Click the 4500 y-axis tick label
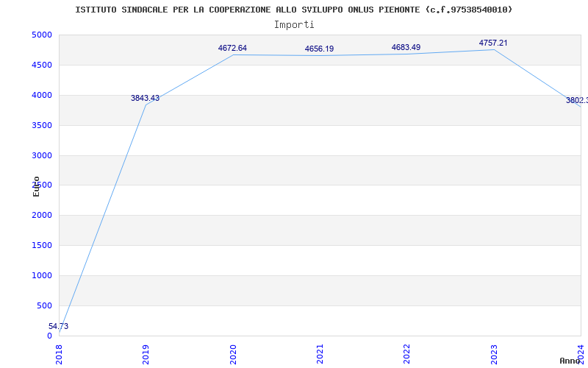The image size is (588, 368). [42, 65]
